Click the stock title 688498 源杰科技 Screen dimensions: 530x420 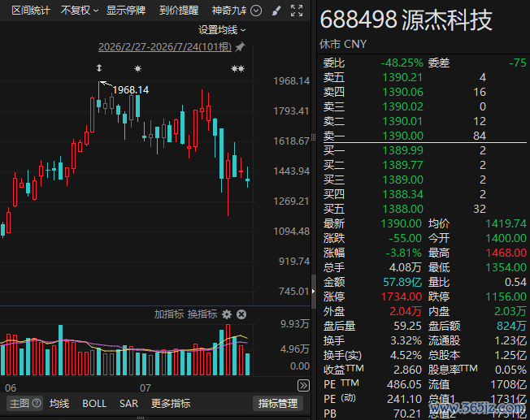pos(406,20)
